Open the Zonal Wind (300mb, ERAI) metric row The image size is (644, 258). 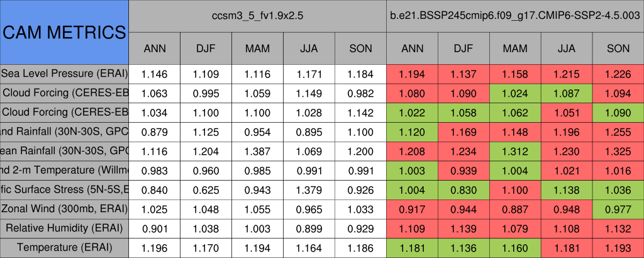coord(64,209)
